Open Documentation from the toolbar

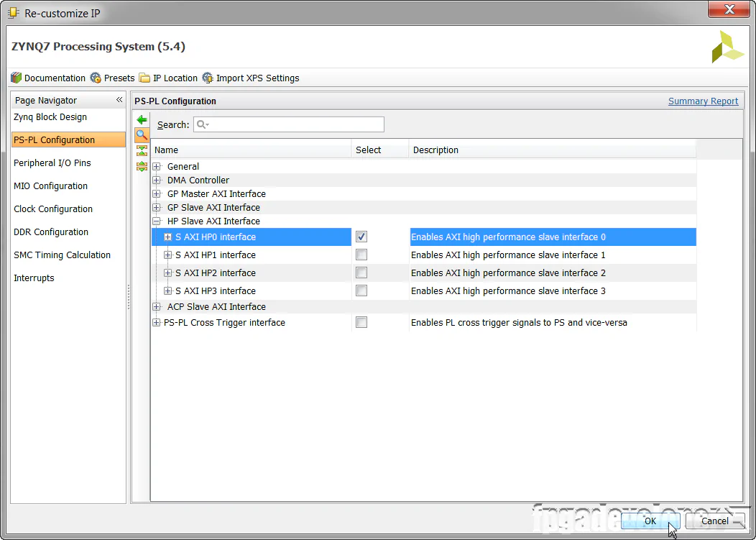click(x=17, y=78)
